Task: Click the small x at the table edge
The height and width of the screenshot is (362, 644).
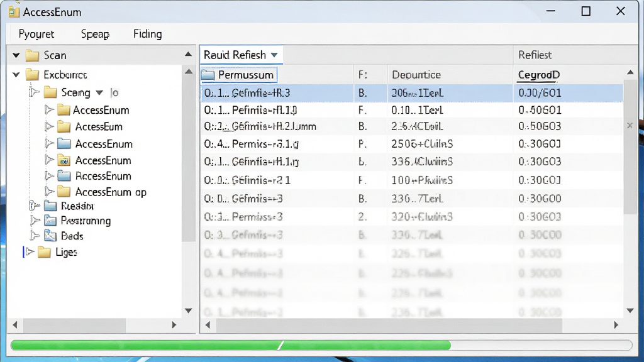Action: 630,125
